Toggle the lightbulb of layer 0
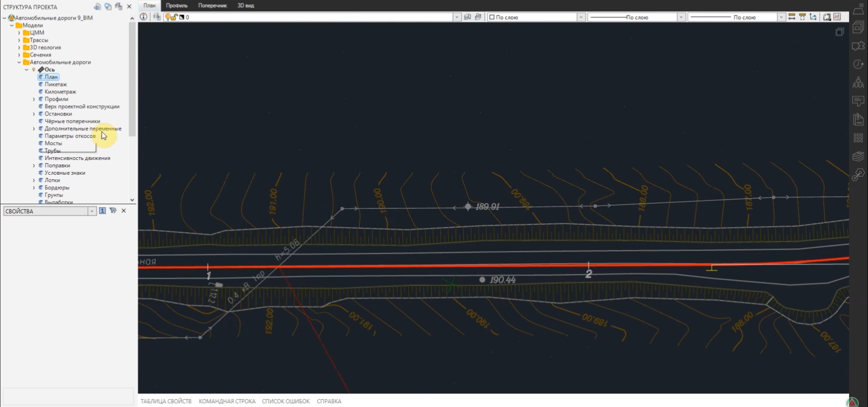 [x=168, y=17]
